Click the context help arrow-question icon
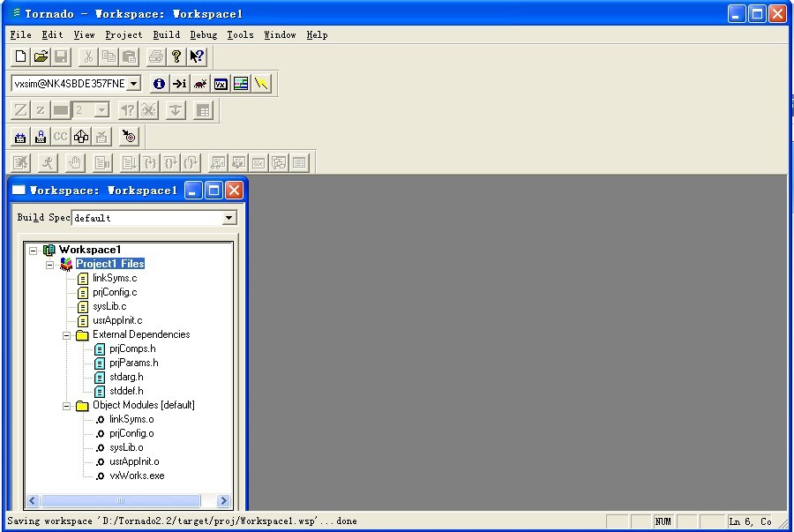Viewport: 794px width, 532px height. pyautogui.click(x=197, y=56)
